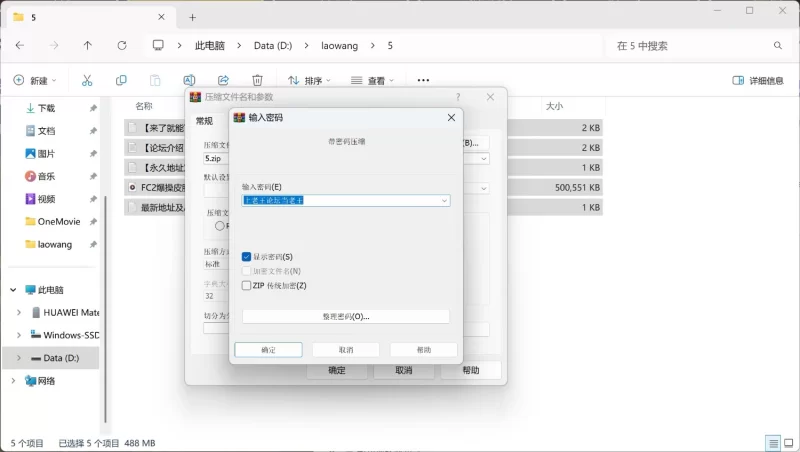Viewport: 800px width, 452px height.
Task: Select the 常规 tab in the archive dialog
Action: click(204, 121)
